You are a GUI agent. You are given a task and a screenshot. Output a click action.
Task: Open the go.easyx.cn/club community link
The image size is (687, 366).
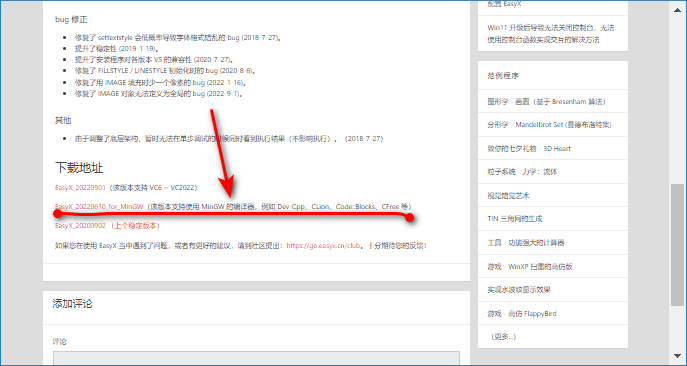point(323,245)
